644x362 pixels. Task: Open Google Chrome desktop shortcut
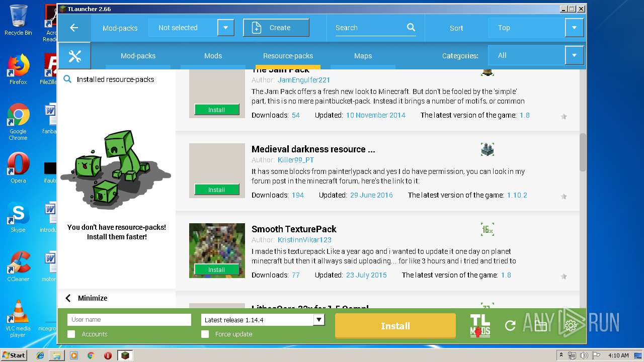[18, 122]
